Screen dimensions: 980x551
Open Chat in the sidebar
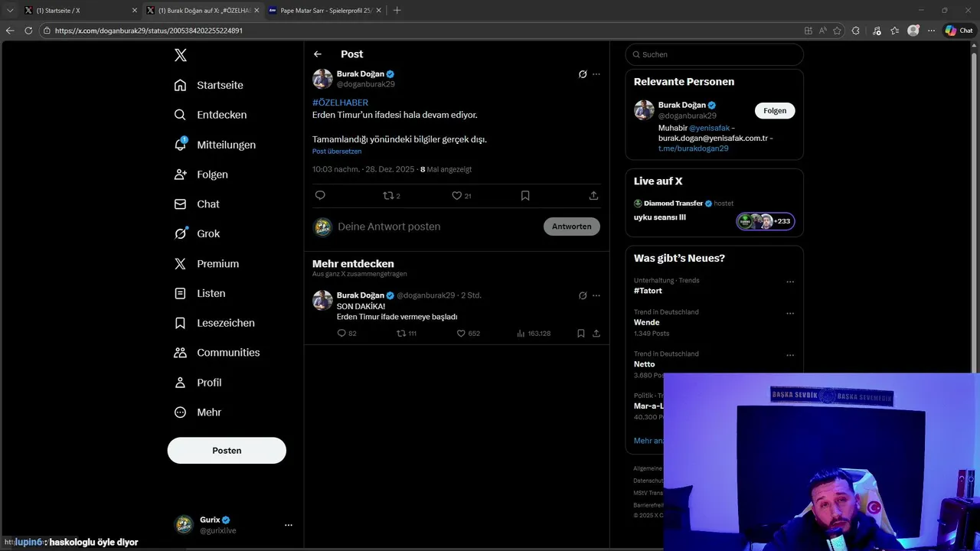point(197,204)
